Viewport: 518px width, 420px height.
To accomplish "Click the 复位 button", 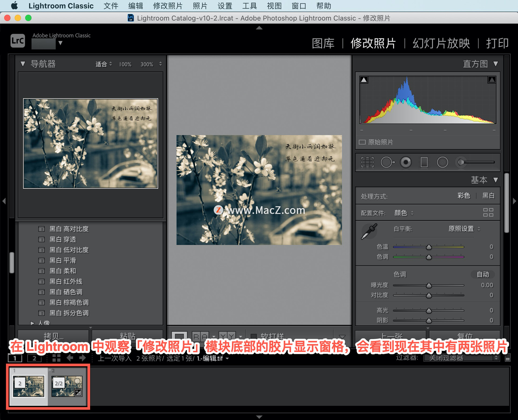I will [x=465, y=336].
